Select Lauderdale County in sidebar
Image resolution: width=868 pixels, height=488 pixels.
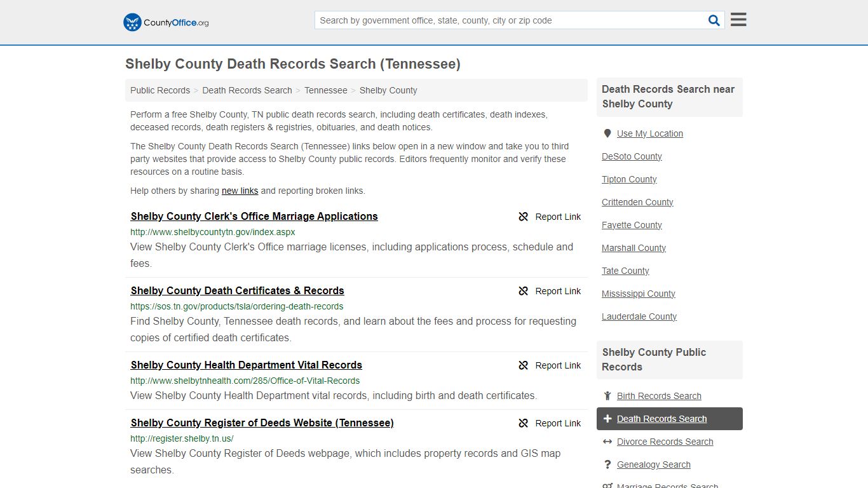(639, 316)
